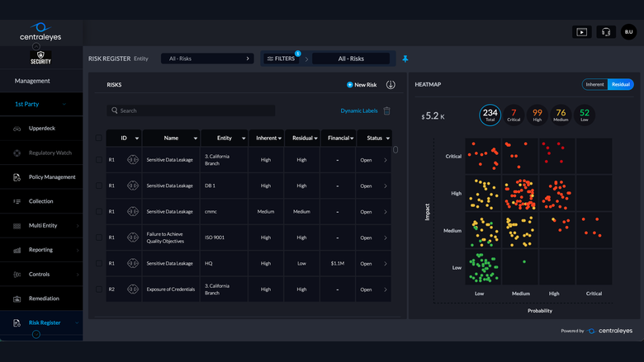Tick the select-all checkbox in table header
The height and width of the screenshot is (362, 644).
(99, 138)
